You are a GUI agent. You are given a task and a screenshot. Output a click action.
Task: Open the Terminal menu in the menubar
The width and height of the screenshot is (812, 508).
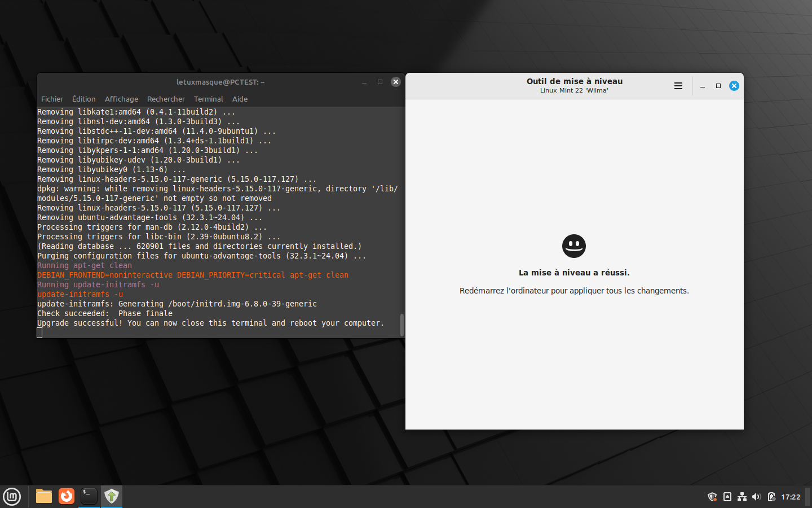[209, 99]
